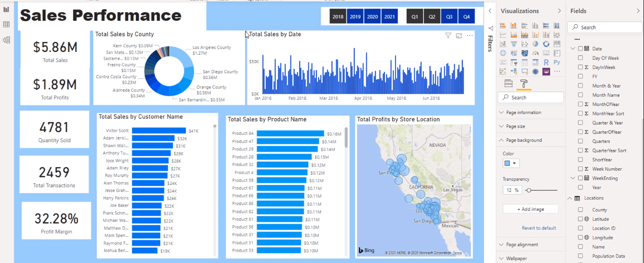Adjust the Transparency slider handle
644x263 pixels.
[x=528, y=190]
